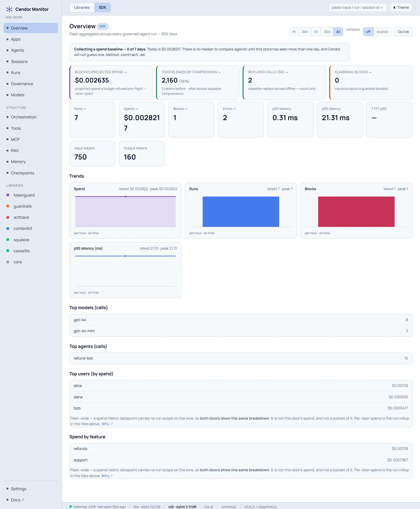This screenshot has width=420, height=509.
Task: Select the 30d time range
Action: click(x=327, y=32)
